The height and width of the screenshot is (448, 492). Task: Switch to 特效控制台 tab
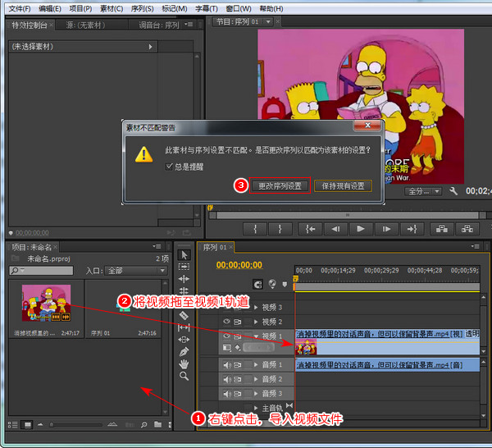tap(30, 25)
